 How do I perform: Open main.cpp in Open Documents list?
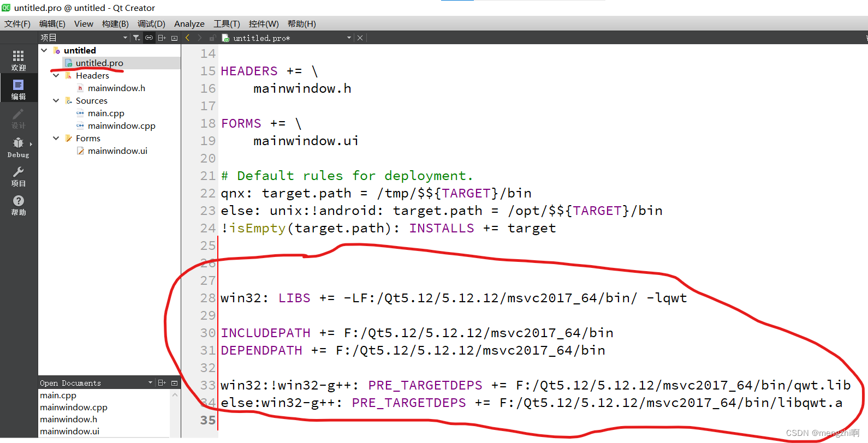58,395
